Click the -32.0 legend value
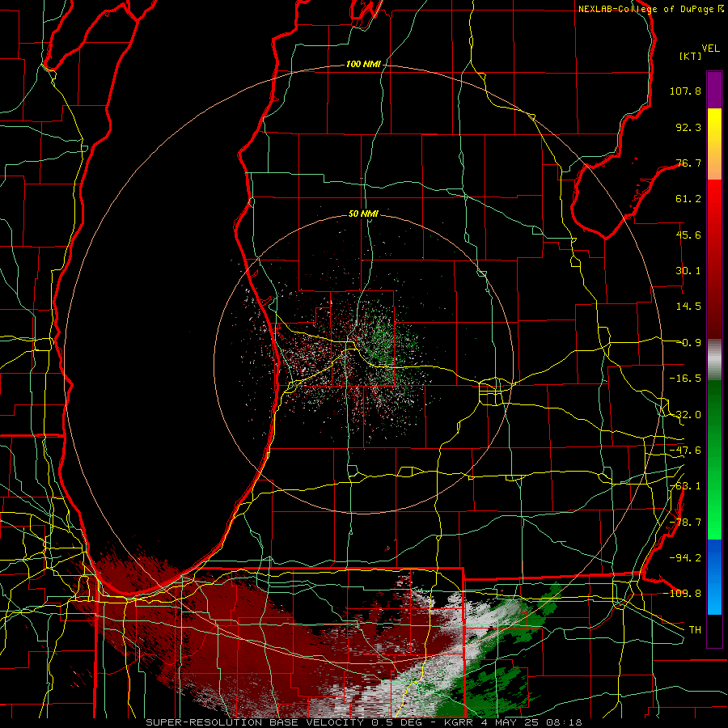 [x=685, y=415]
